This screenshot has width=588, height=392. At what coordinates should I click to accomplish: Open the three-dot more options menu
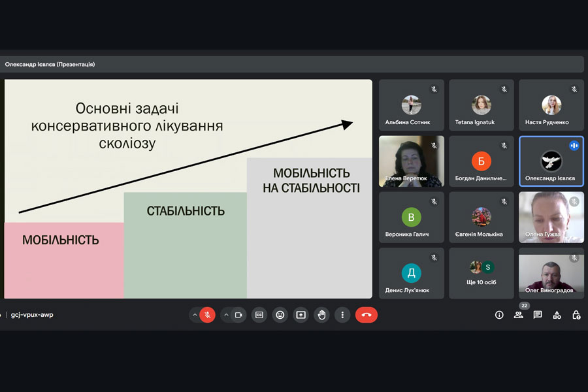[342, 315]
